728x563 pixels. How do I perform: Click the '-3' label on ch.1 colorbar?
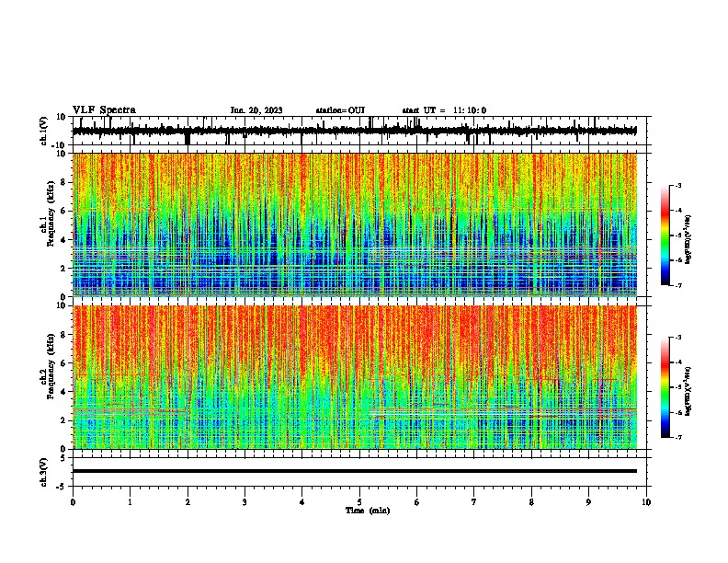pyautogui.click(x=677, y=185)
